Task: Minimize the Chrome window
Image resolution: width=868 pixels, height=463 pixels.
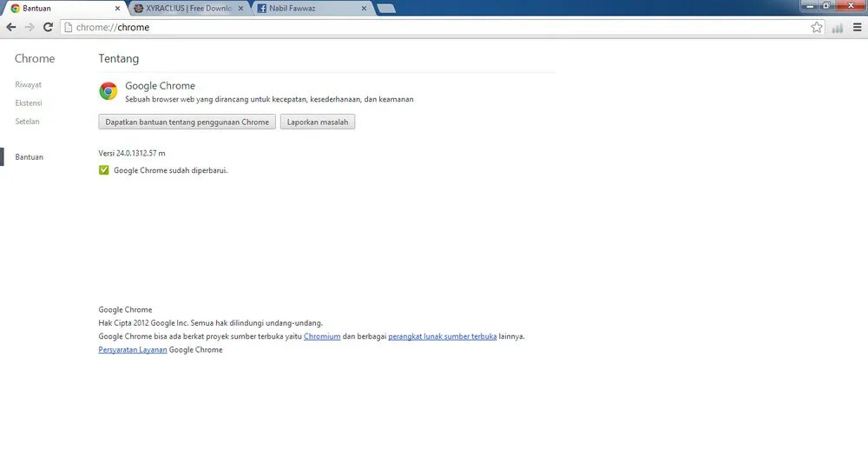Action: tap(809, 5)
